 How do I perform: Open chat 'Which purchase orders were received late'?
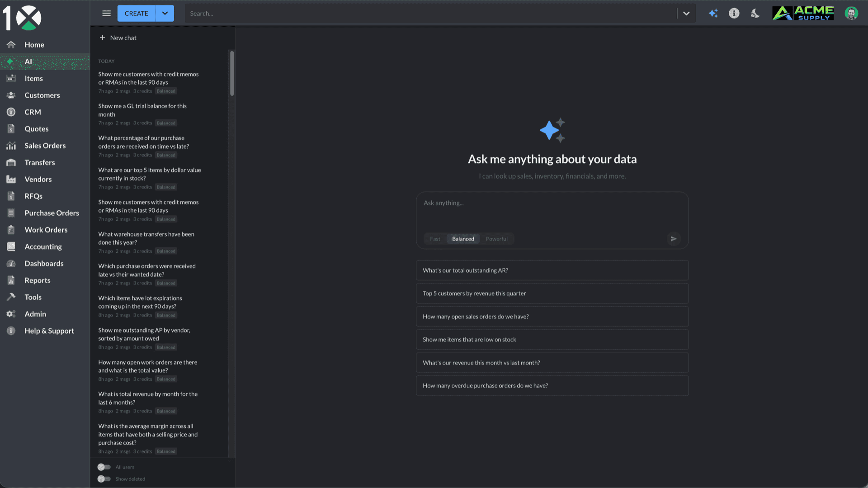tap(160, 274)
